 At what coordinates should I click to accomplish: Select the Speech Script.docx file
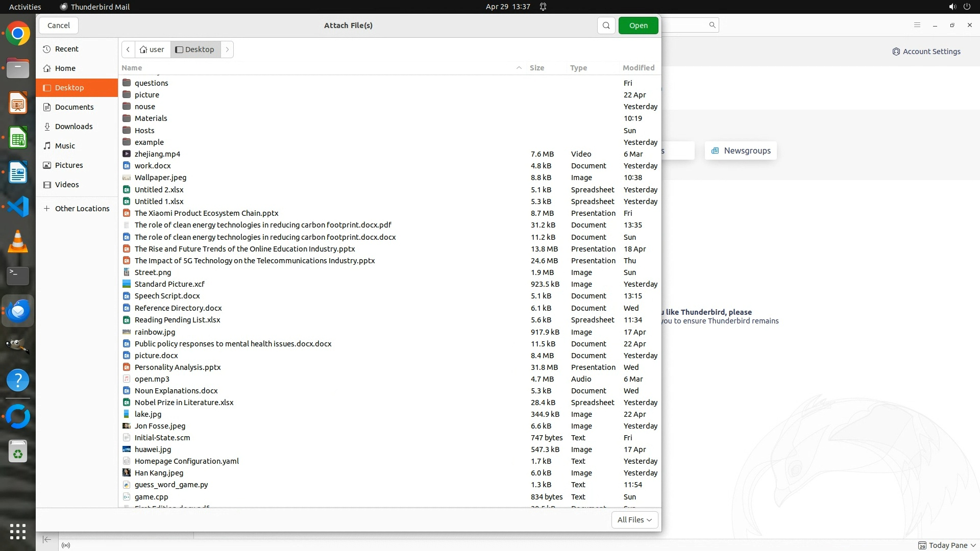click(167, 296)
